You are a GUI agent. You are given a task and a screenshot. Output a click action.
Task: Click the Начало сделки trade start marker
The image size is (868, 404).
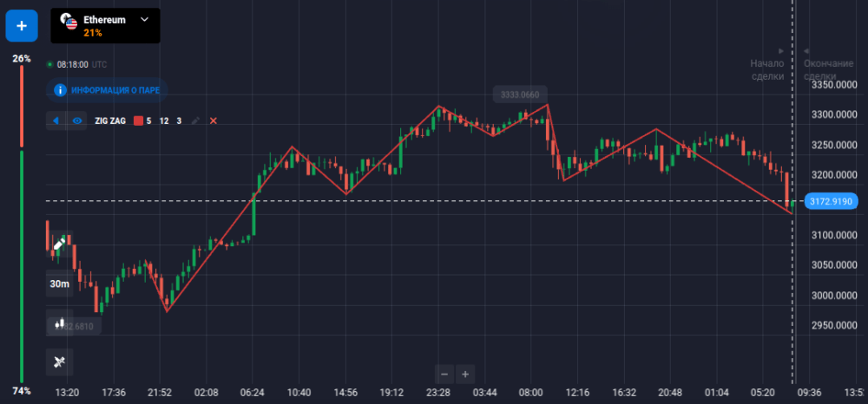[767, 69]
